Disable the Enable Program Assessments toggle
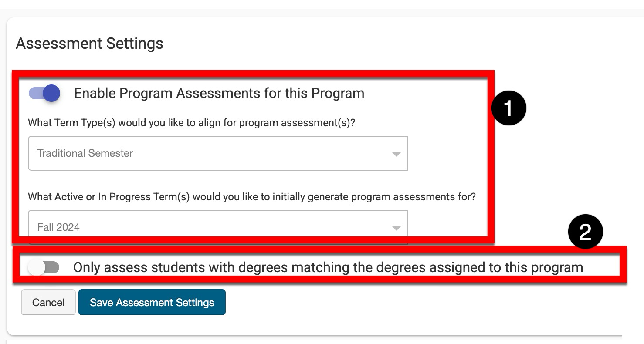644x344 pixels. tap(44, 93)
